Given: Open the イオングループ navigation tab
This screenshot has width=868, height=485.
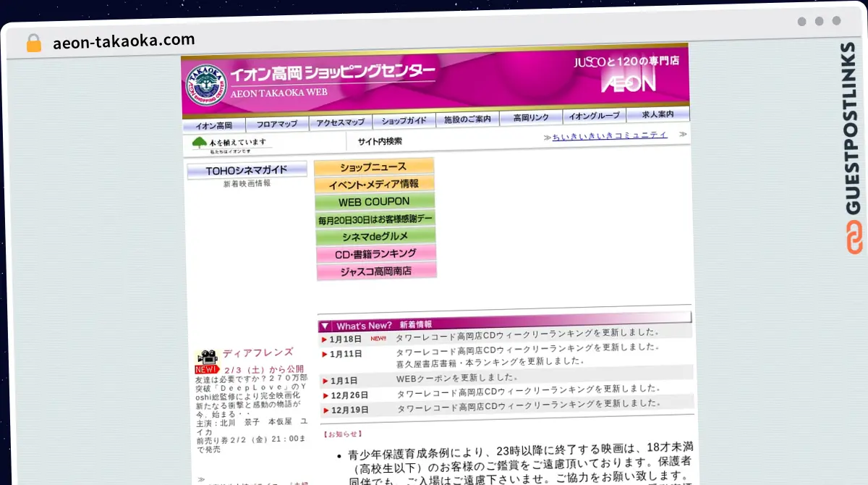Looking at the screenshot, I should [594, 116].
